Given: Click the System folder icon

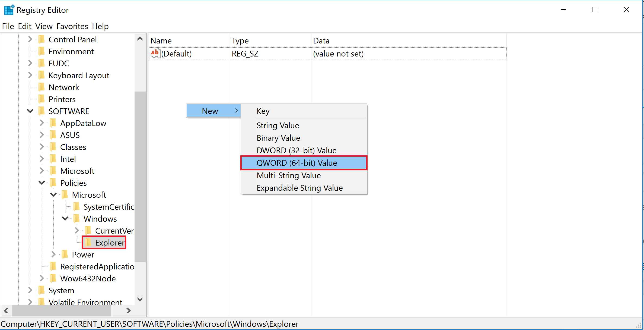Looking at the screenshot, I should pos(42,291).
